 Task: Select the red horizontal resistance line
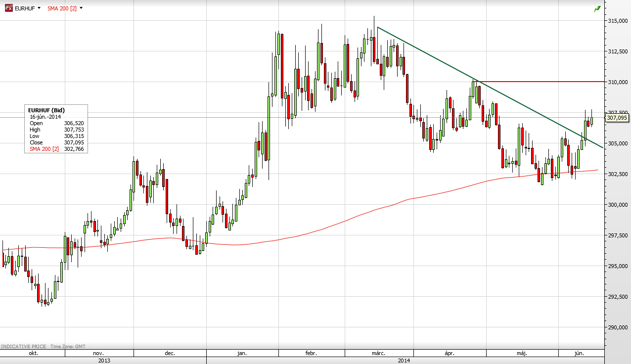539,82
